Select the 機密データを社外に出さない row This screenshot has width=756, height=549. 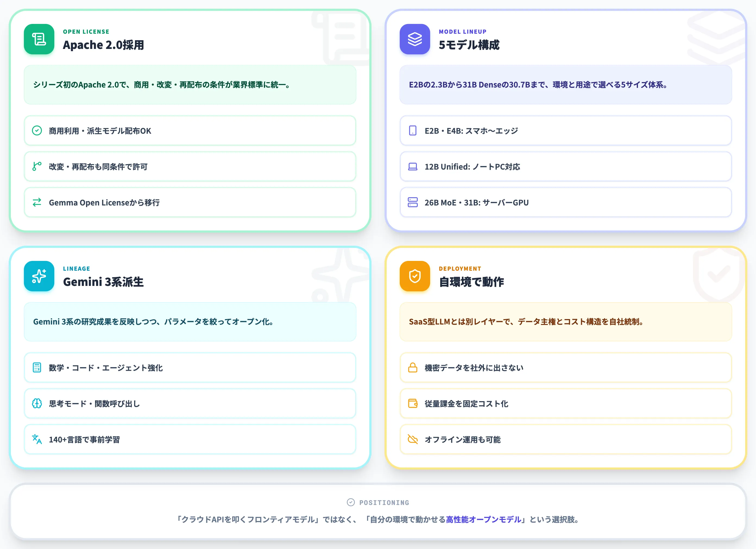[x=566, y=367]
